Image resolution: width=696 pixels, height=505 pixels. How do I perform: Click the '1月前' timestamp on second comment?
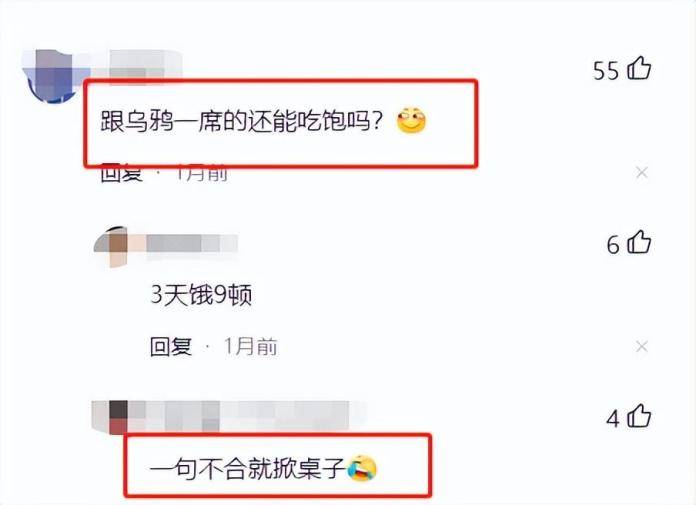point(251,347)
